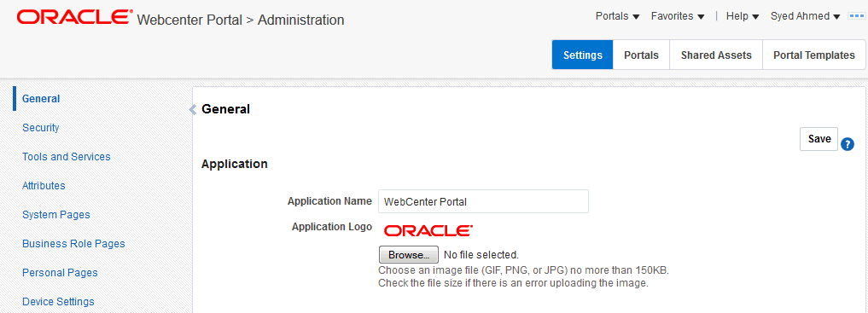Click the blue help question mark icon
868x313 pixels.
[x=848, y=144]
